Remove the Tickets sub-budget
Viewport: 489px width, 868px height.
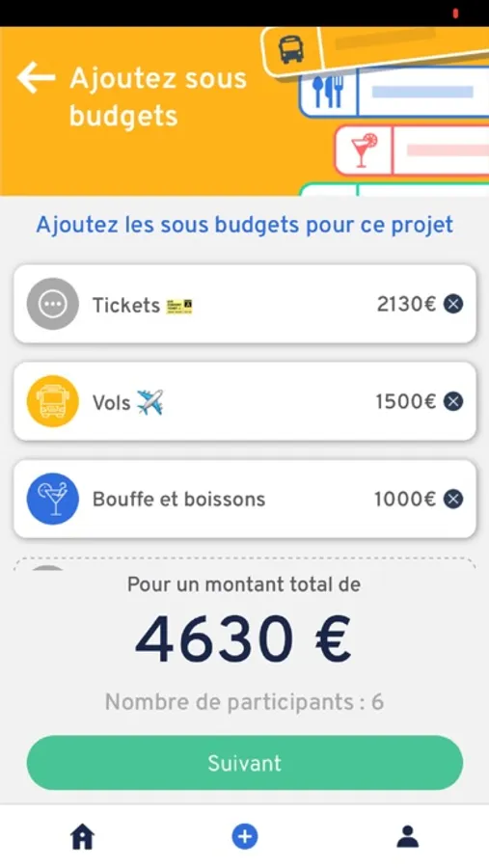pyautogui.click(x=453, y=304)
